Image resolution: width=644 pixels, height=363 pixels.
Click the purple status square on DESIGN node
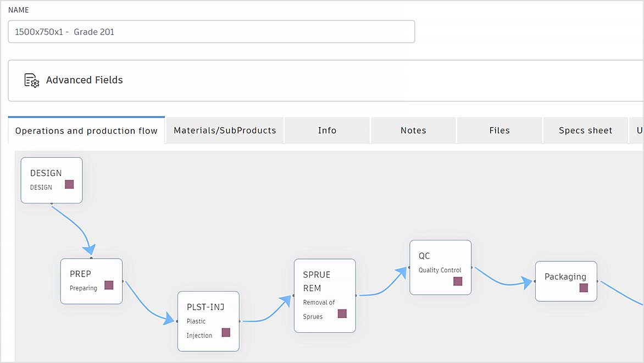point(69,185)
